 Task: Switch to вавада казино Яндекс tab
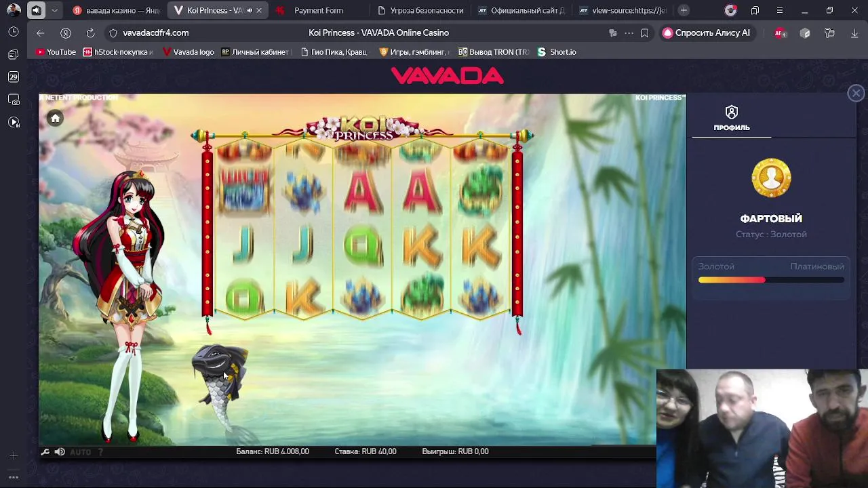click(x=116, y=10)
